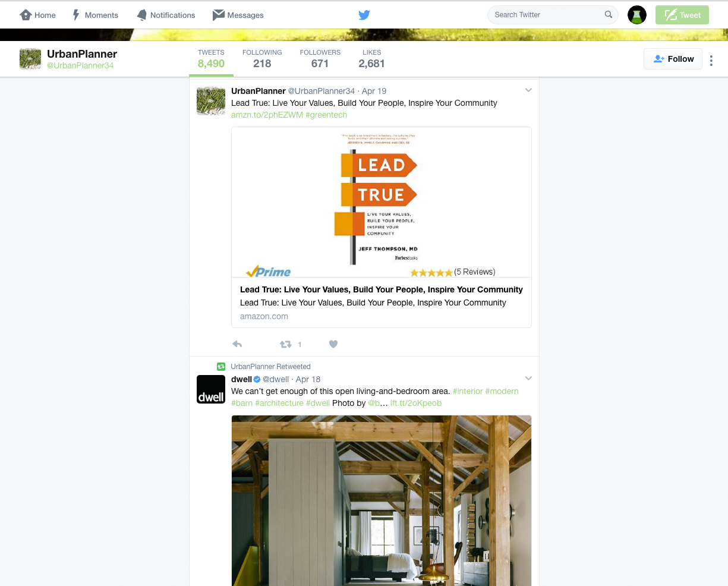
Task: Expand options for the Lead True tweet
Action: [x=528, y=90]
